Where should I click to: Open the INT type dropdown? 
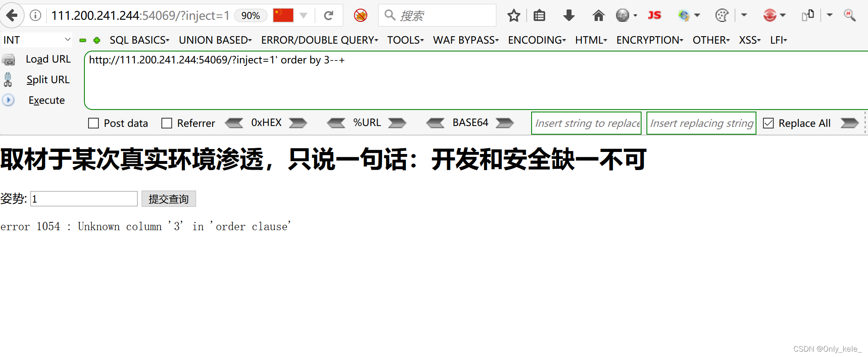pyautogui.click(x=37, y=40)
